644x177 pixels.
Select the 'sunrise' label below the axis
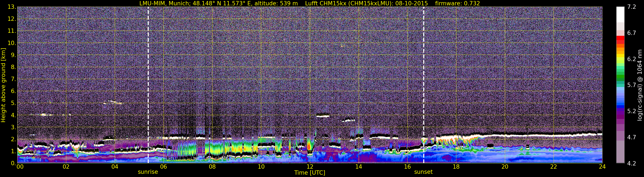point(148,172)
